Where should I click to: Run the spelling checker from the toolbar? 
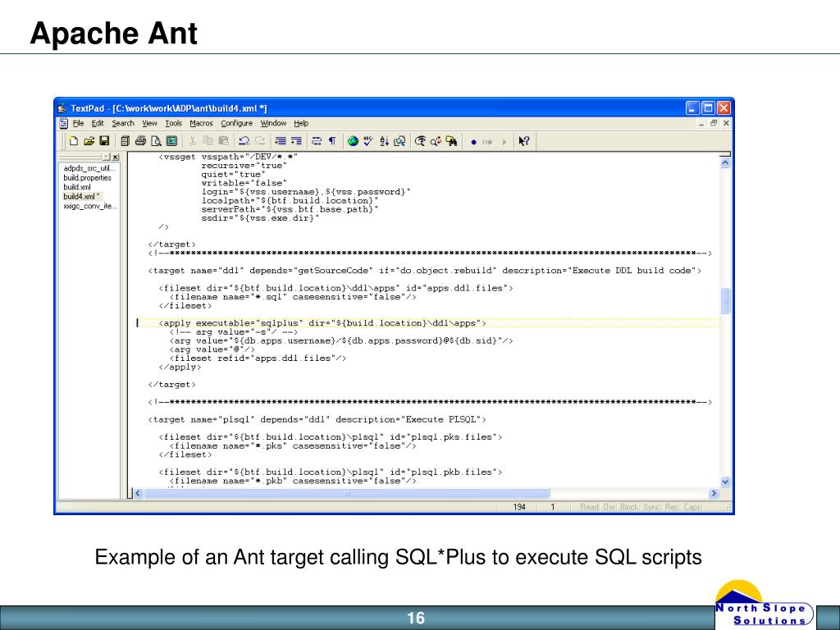(368, 141)
